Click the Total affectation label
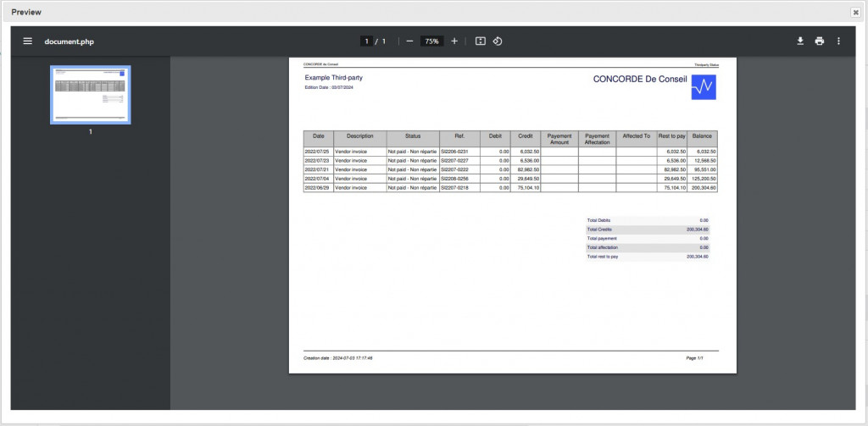 (603, 247)
